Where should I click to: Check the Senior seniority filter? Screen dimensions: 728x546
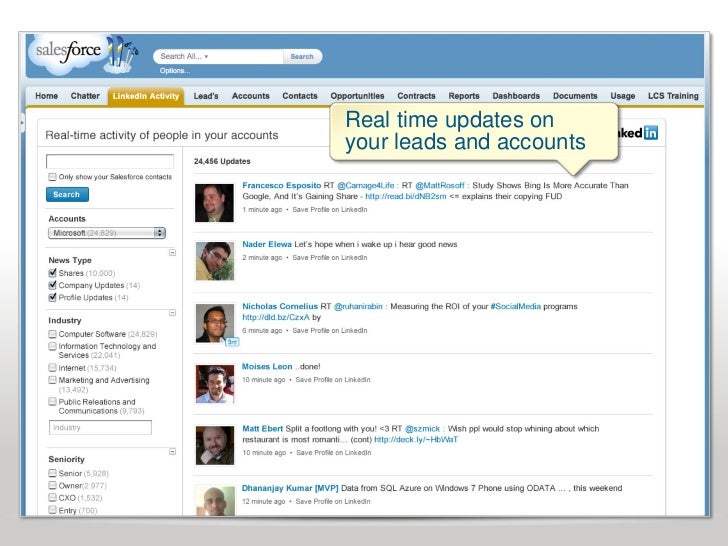(x=52, y=473)
